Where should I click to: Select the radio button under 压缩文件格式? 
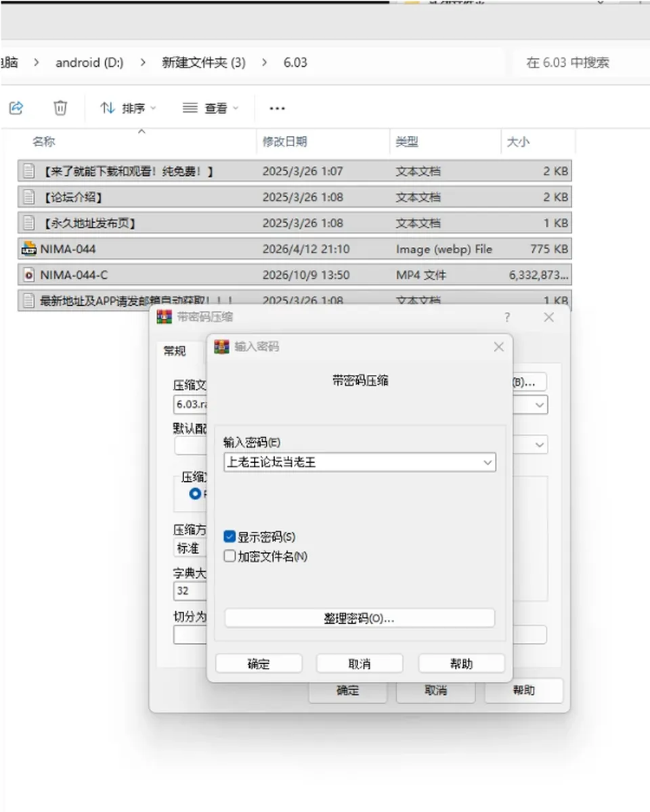[x=195, y=494]
